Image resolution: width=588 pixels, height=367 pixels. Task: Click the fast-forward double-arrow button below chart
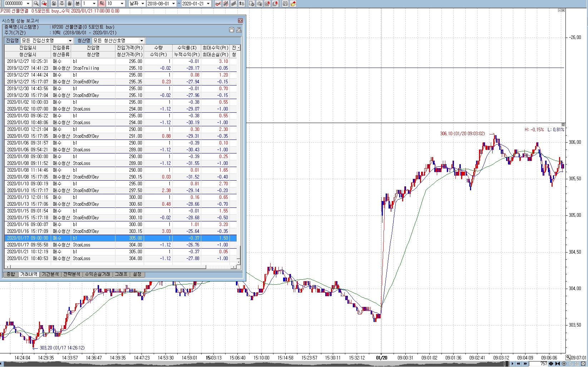pyautogui.click(x=525, y=364)
